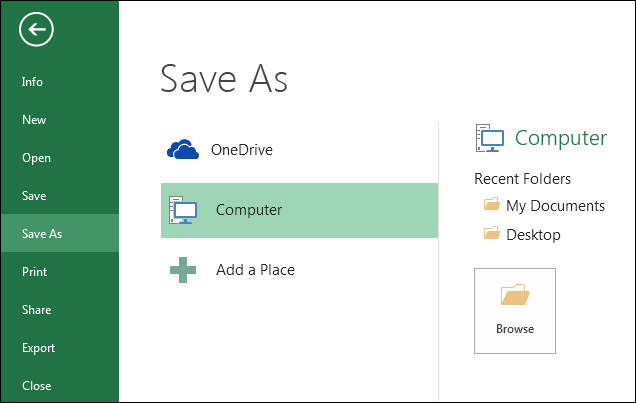
Task: Open the Print page
Action: click(35, 272)
